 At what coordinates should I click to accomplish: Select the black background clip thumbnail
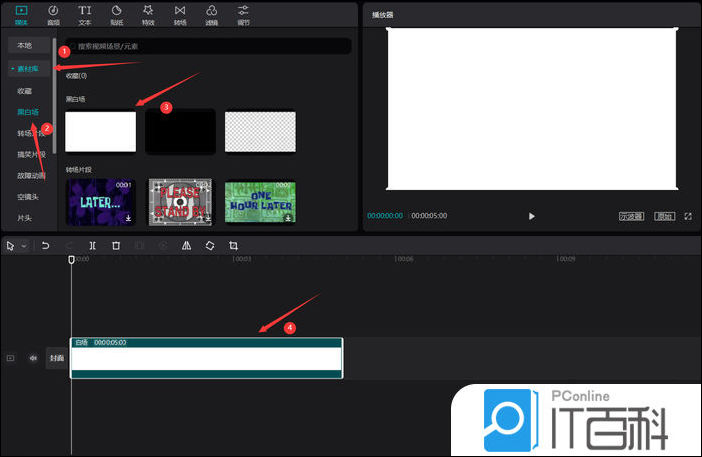click(x=180, y=132)
